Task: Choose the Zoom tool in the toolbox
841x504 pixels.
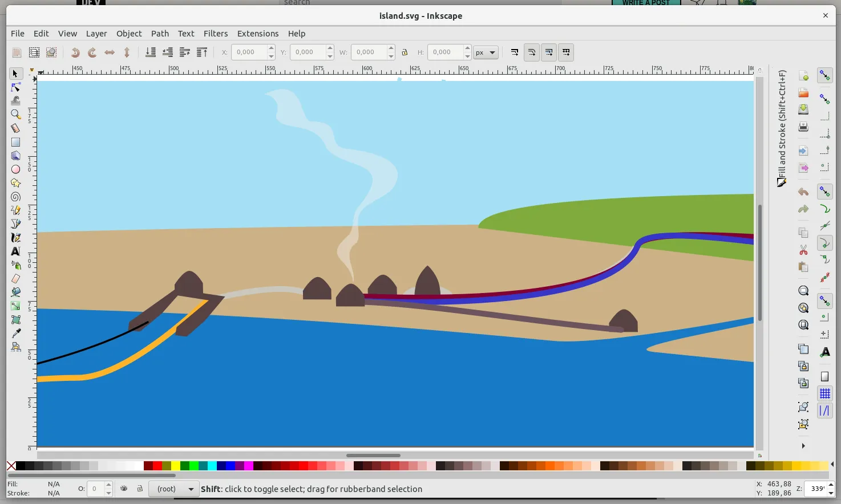Action: (15, 115)
